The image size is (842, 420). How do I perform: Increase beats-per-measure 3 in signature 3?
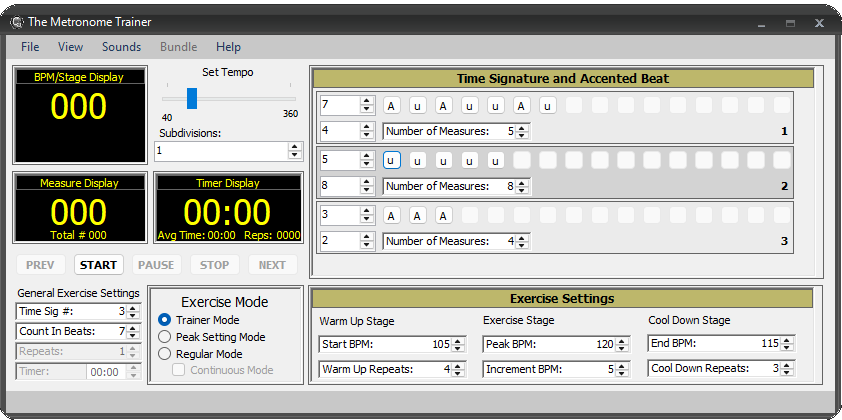367,211
